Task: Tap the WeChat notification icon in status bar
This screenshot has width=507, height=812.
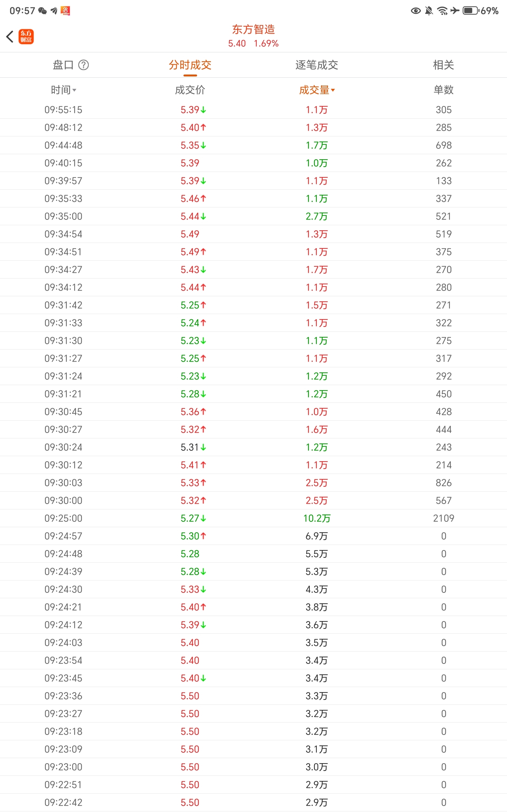Action: click(42, 11)
